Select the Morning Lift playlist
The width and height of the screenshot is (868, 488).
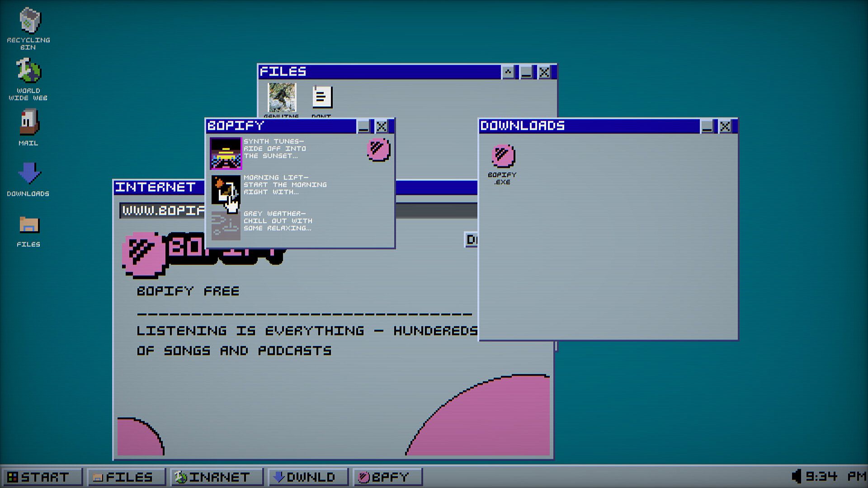(x=226, y=190)
